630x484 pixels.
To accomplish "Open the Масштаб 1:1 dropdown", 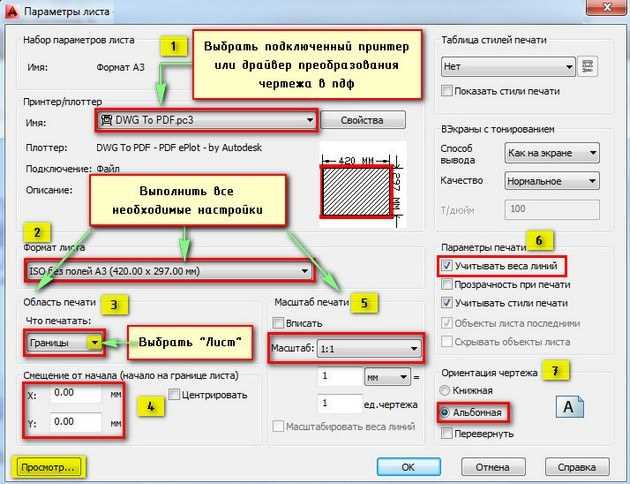I will coord(369,349).
